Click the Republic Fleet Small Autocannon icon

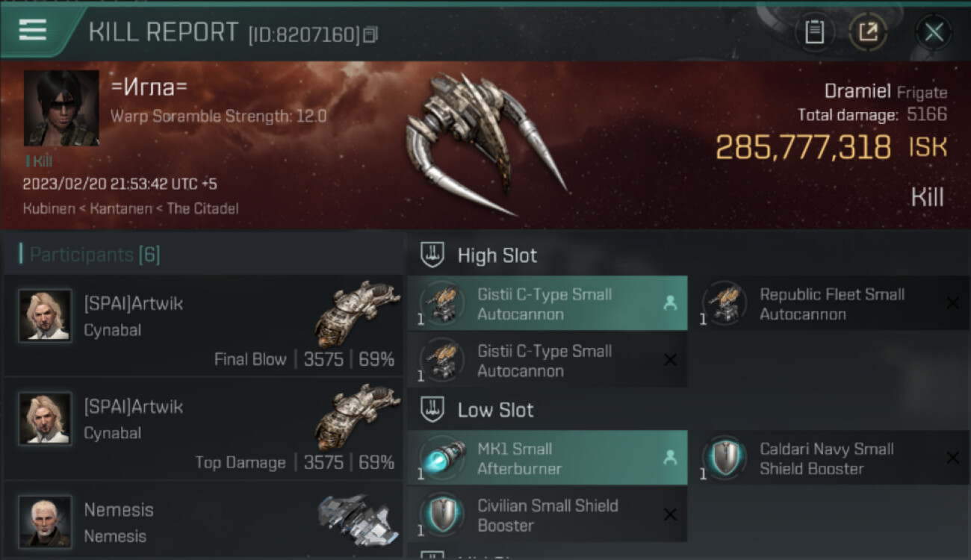point(724,303)
